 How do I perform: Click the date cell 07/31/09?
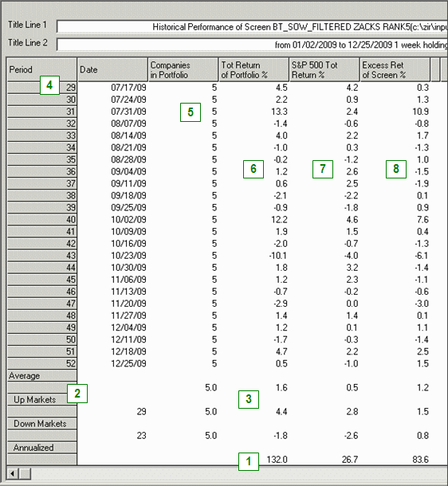tap(128, 112)
